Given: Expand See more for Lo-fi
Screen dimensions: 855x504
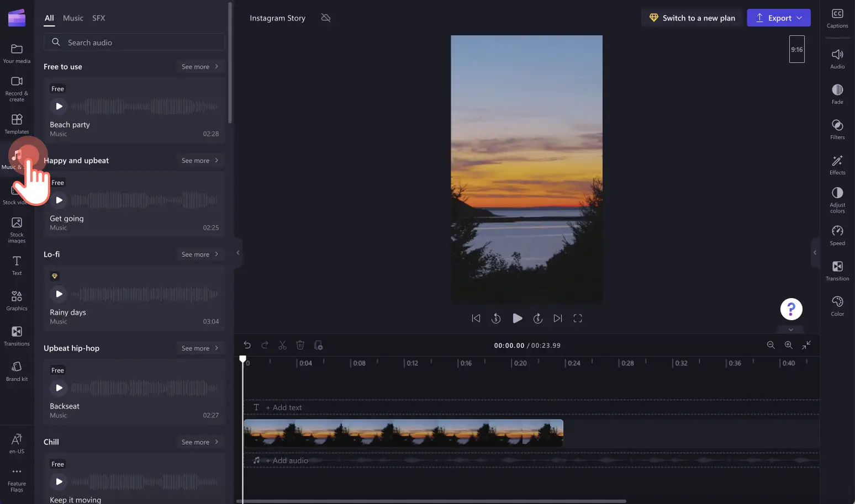Looking at the screenshot, I should [200, 254].
